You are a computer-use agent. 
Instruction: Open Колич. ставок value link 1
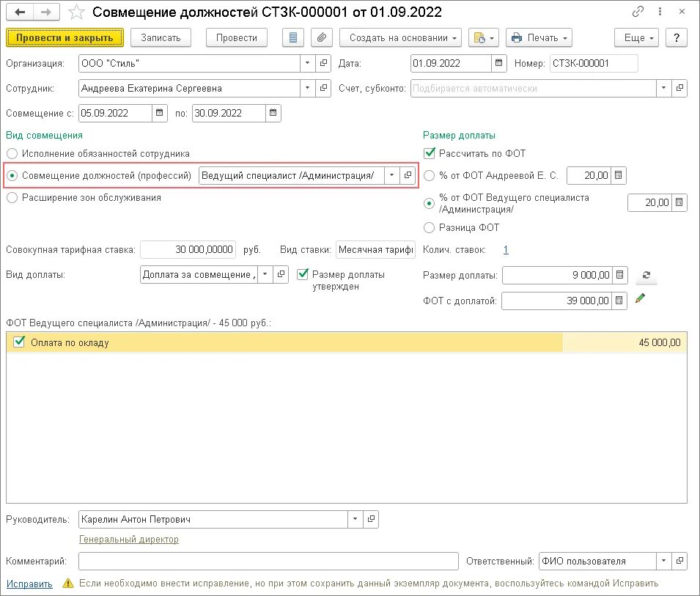[506, 249]
